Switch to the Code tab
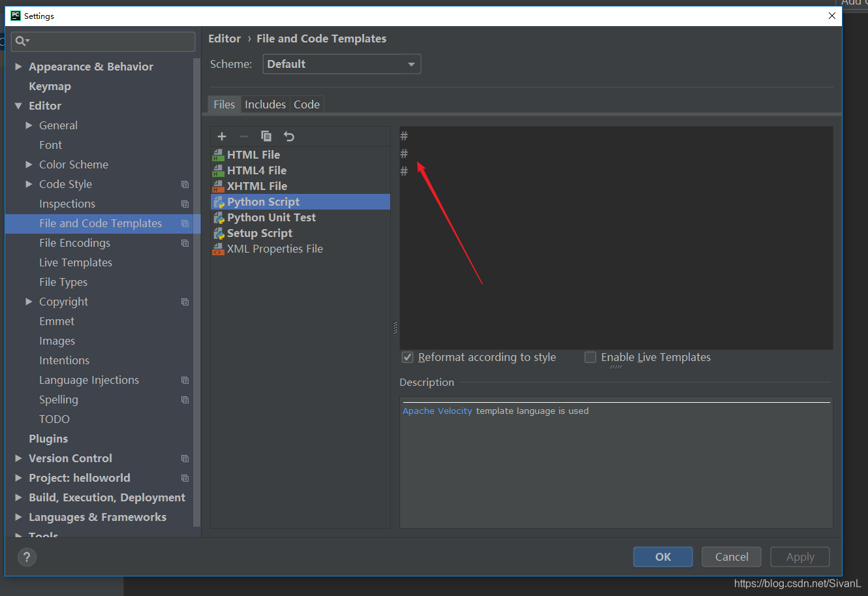Screen dimensions: 868x596 (x=307, y=104)
